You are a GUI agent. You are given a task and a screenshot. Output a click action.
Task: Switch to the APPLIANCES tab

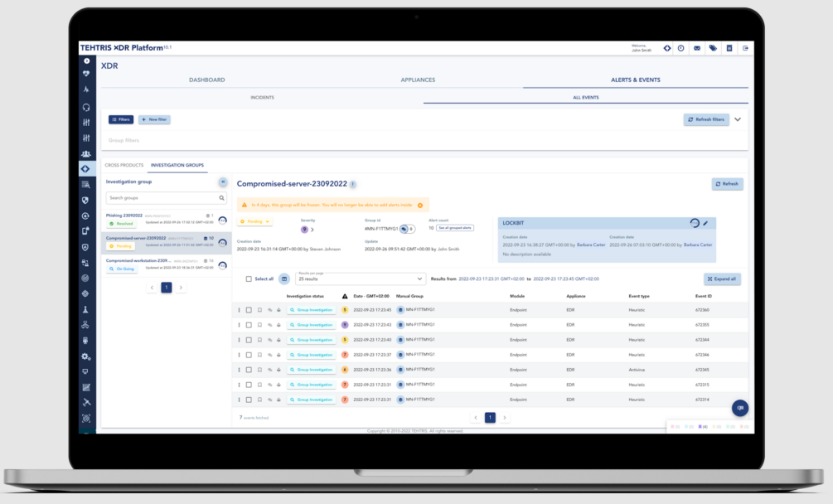click(x=418, y=80)
